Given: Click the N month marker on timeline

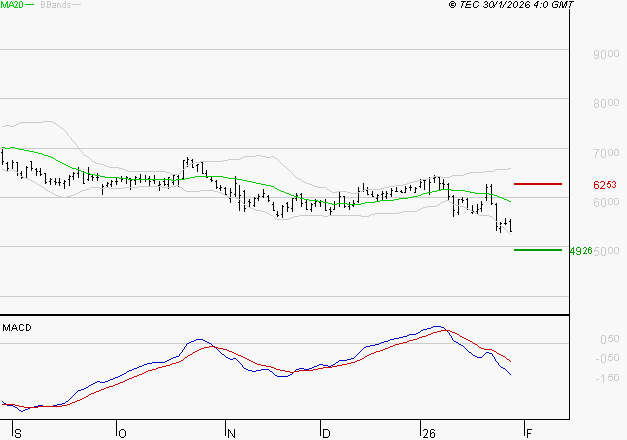Looking at the screenshot, I should [x=230, y=433].
